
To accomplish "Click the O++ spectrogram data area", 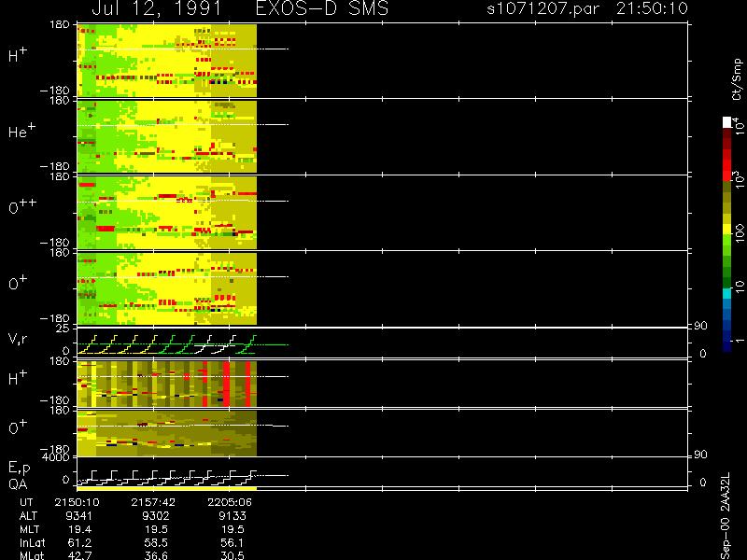I will (x=167, y=213).
